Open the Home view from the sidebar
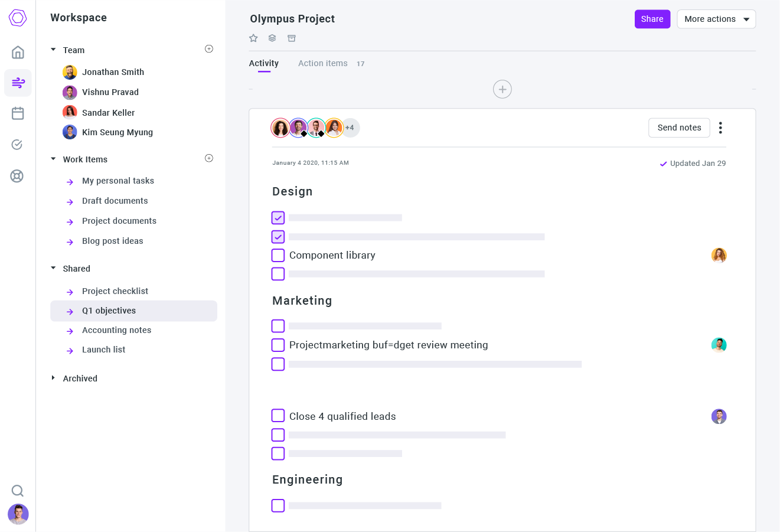The height and width of the screenshot is (532, 780). 18,52
